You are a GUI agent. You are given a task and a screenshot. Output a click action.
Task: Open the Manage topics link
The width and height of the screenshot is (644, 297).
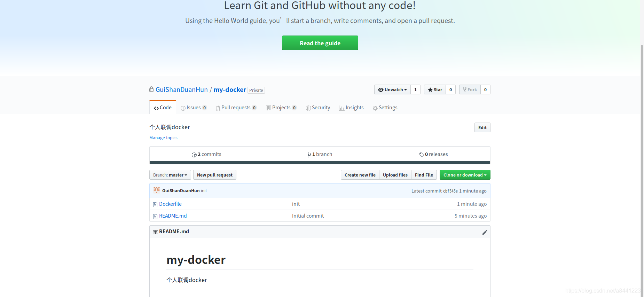(163, 138)
